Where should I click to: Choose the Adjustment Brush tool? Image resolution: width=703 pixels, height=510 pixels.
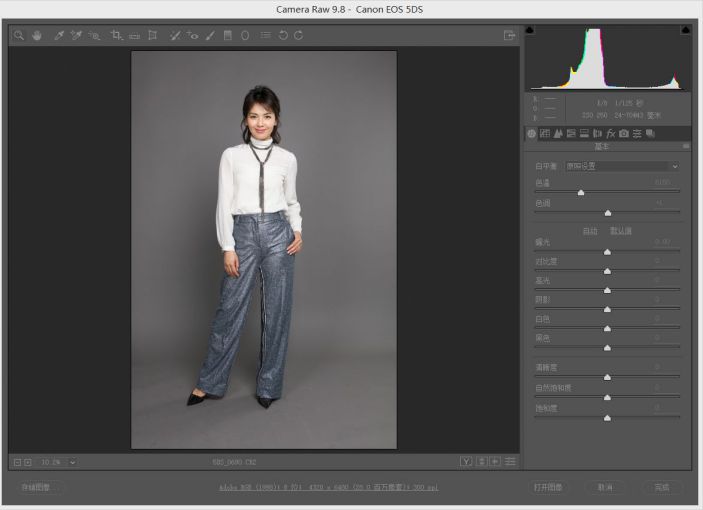click(210, 35)
